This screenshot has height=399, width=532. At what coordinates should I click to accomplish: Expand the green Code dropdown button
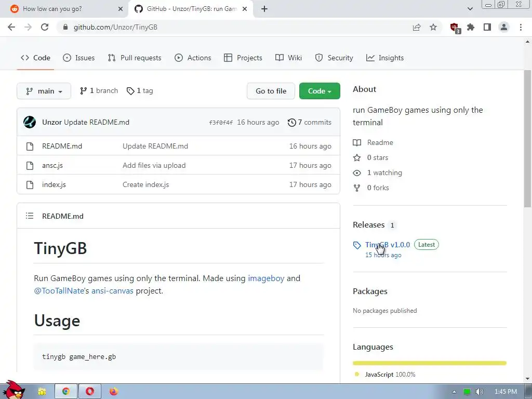(x=320, y=91)
